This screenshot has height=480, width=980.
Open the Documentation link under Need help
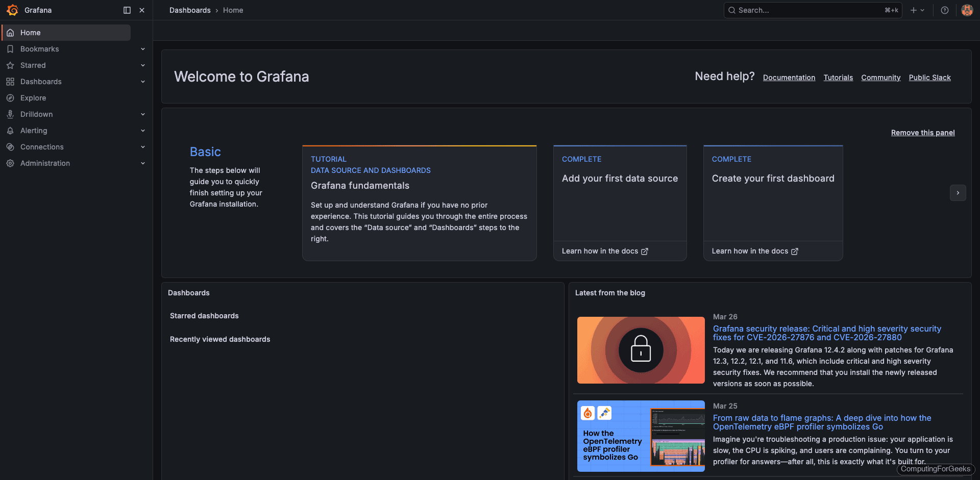point(789,77)
